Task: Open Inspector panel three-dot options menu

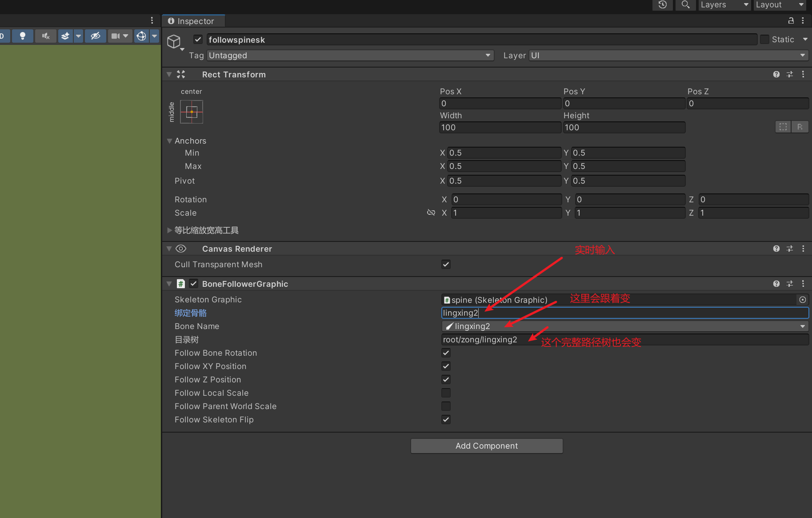Action: point(803,20)
